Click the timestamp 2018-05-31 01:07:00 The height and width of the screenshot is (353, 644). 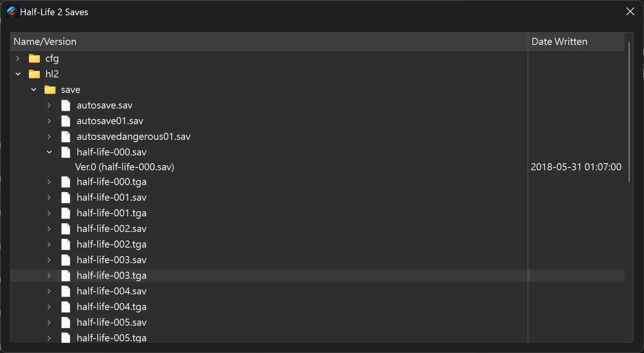pyautogui.click(x=576, y=167)
